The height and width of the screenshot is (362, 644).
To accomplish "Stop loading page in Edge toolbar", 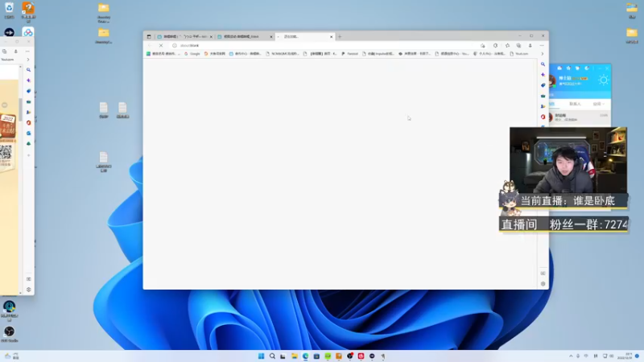I will [x=161, y=46].
